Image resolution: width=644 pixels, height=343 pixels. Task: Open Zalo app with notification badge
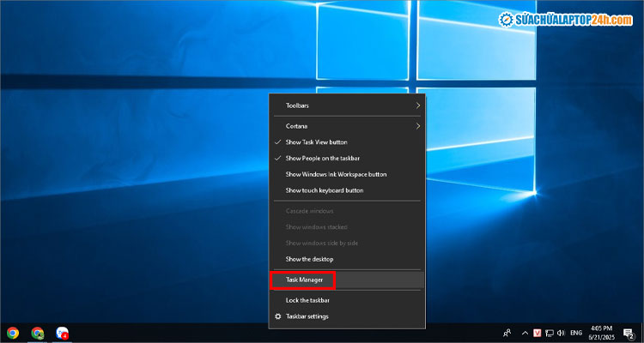62,333
